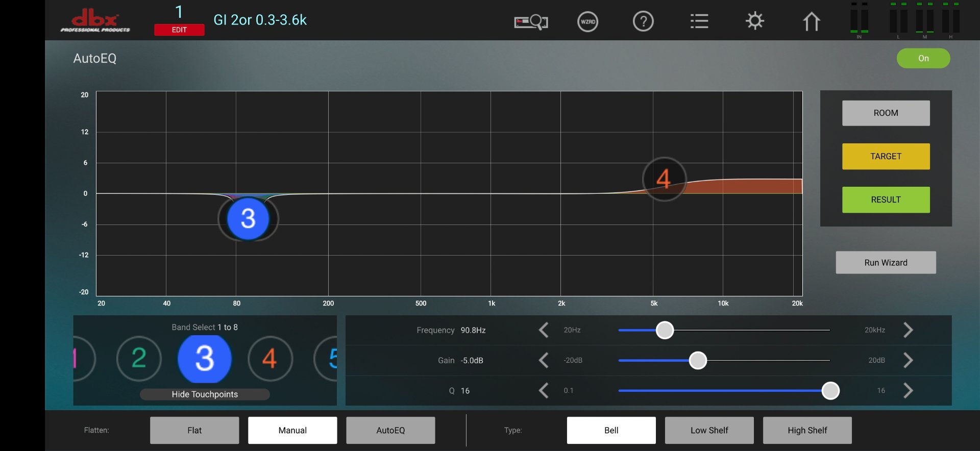Go home using the house icon
Screen dimensions: 980x451
[x=811, y=22]
